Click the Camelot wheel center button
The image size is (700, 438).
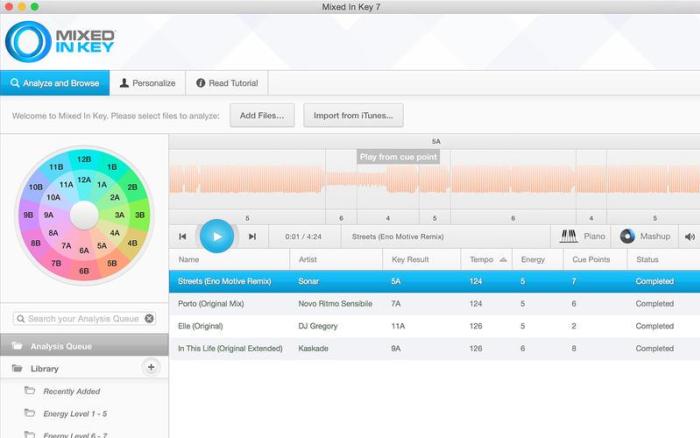84,215
